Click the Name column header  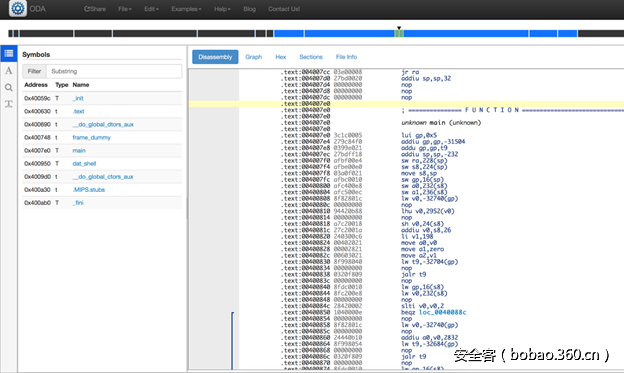[81, 85]
